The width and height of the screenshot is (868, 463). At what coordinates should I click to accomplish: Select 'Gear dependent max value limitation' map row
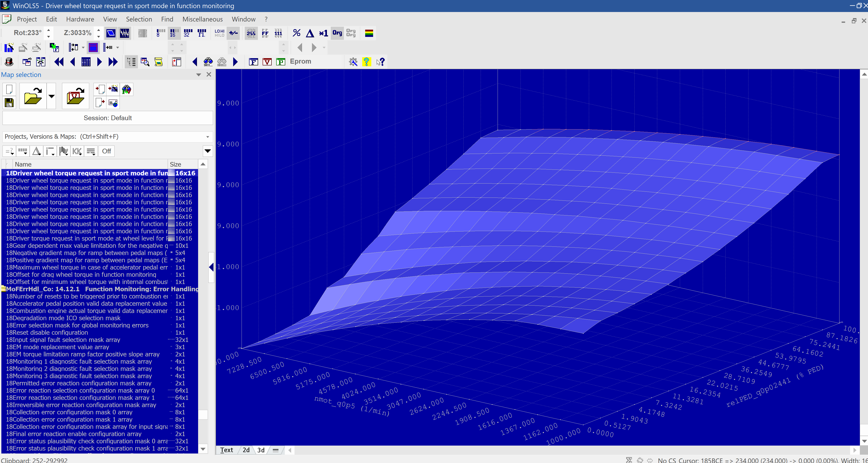99,246
